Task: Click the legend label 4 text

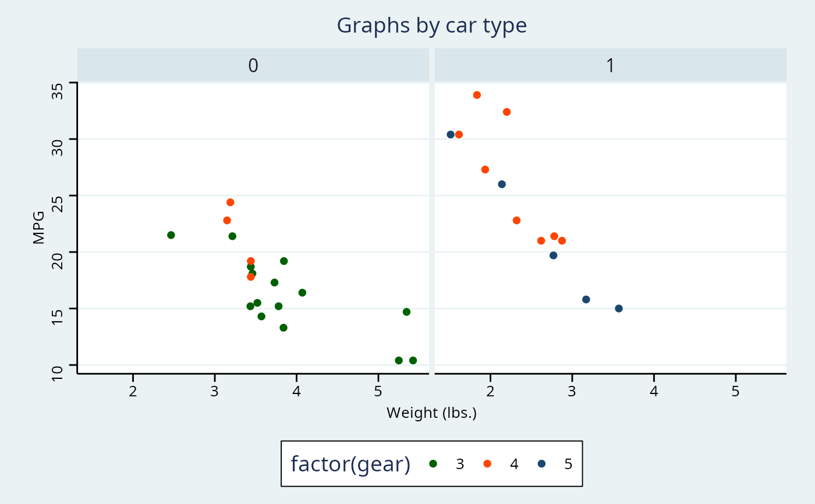Action: click(514, 464)
